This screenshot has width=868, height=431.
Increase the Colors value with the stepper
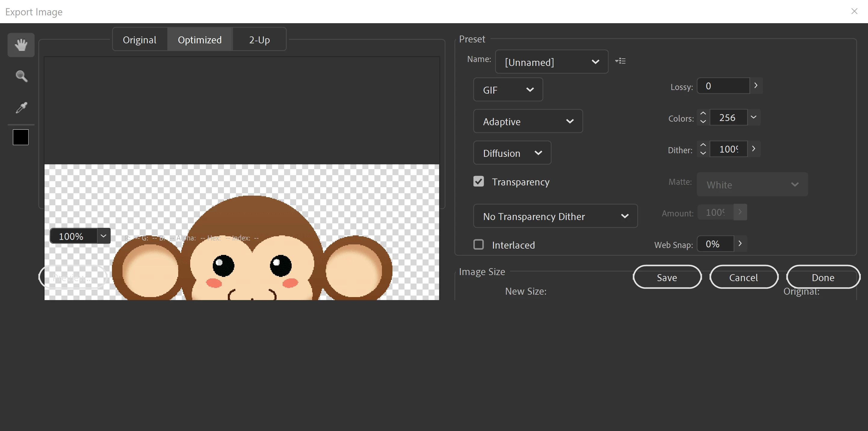click(703, 113)
